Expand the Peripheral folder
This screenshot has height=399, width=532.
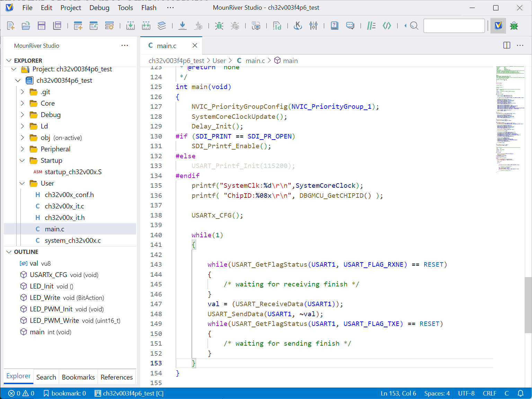22,149
